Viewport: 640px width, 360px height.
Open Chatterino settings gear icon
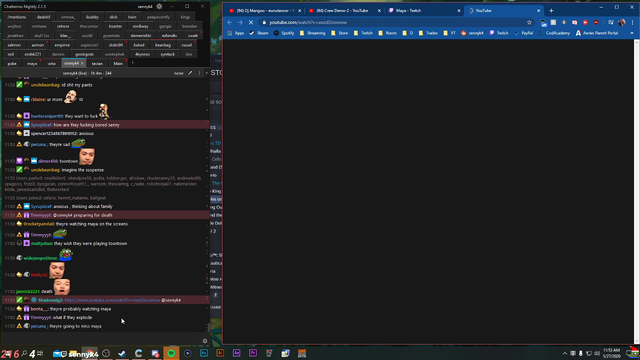[159, 7]
